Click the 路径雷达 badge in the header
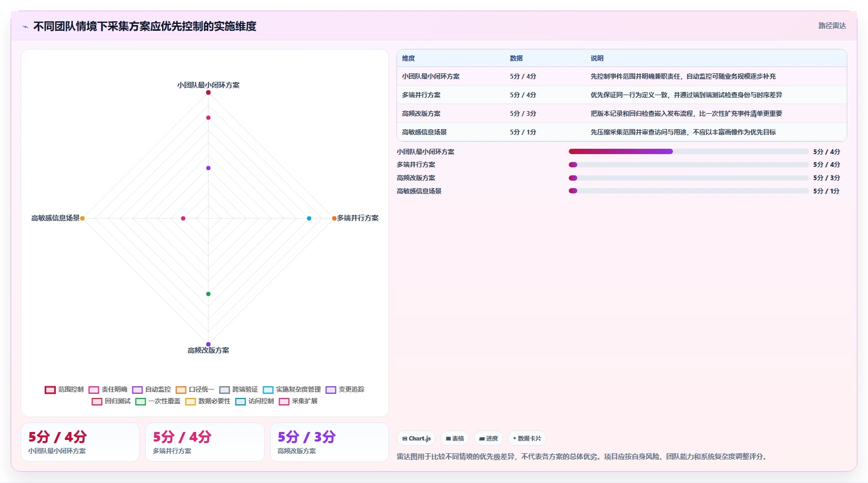Viewport: 868px width, 483px height. tap(832, 26)
